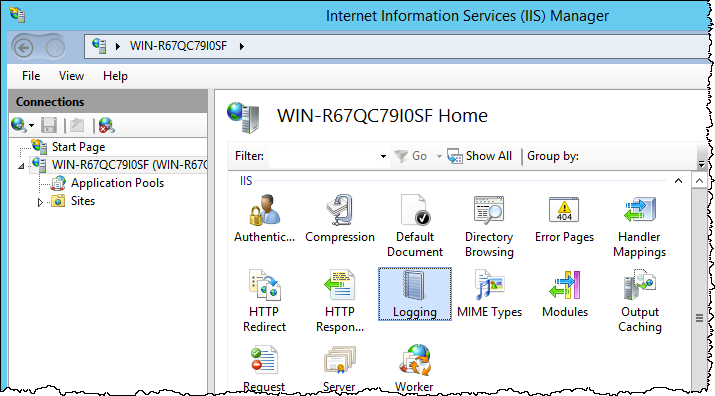This screenshot has width=715, height=396.
Task: Click the vertical scrollbar thumb
Action: 699,318
